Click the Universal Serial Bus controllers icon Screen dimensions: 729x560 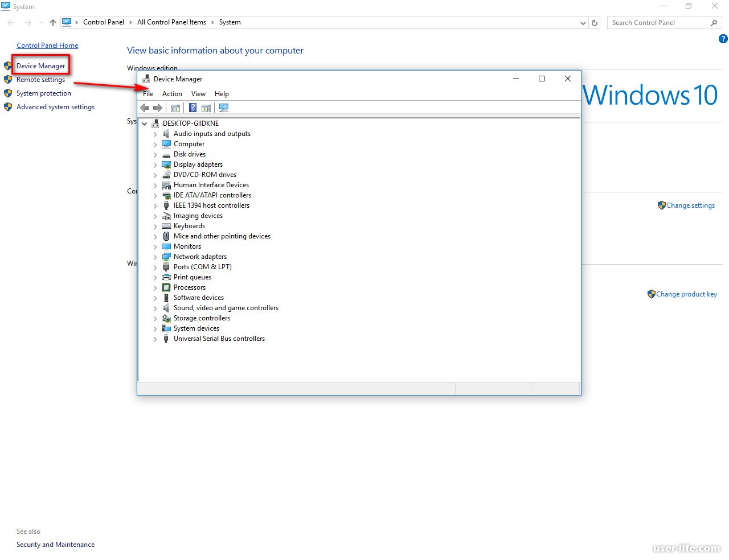click(166, 339)
